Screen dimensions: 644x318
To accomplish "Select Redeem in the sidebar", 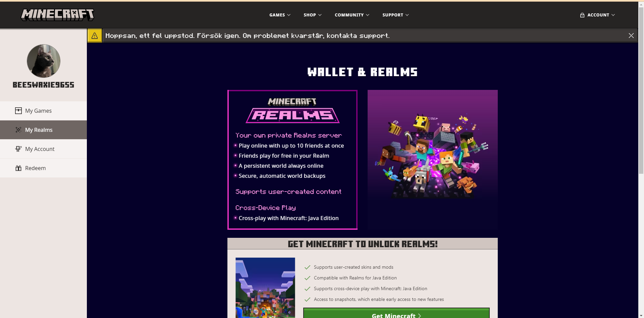I will click(x=44, y=168).
